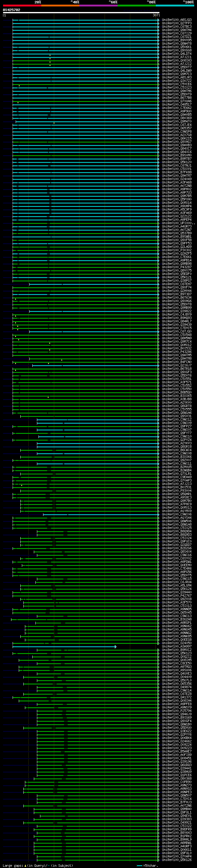
Task: Select hit label UniRef100_Q4LDW9
Action: point(177,71)
